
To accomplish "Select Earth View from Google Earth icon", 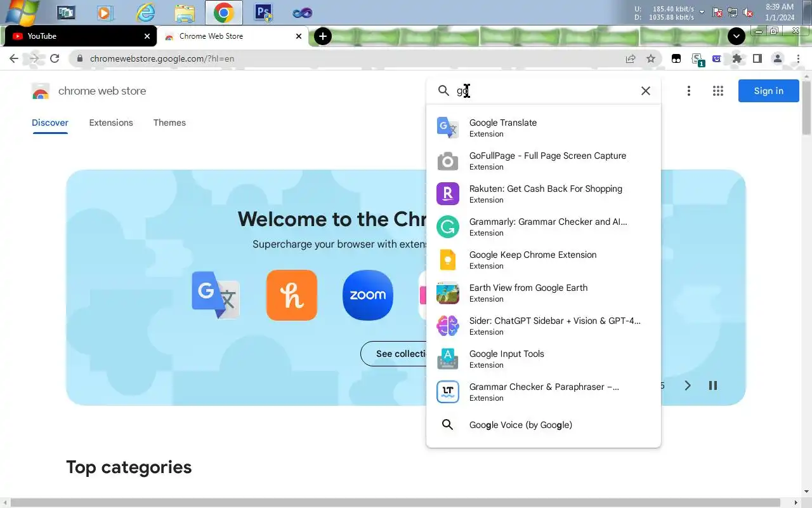I will [x=448, y=293].
